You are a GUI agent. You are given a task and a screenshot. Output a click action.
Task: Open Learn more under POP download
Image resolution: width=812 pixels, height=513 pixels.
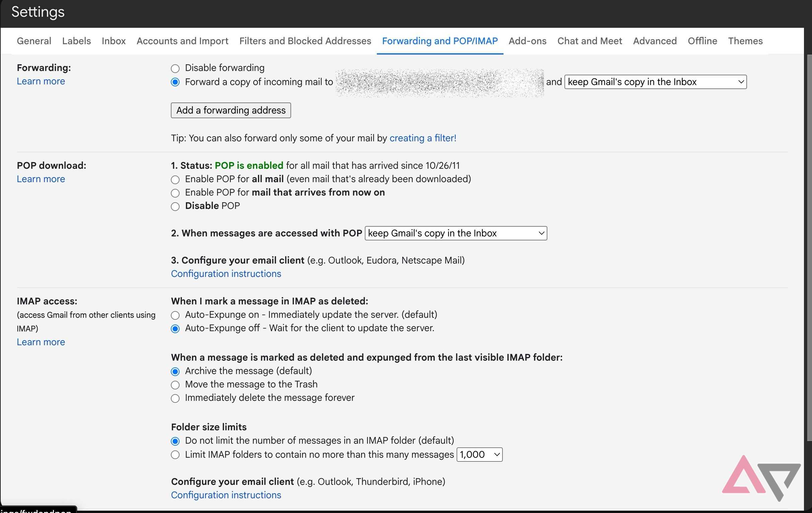tap(41, 179)
